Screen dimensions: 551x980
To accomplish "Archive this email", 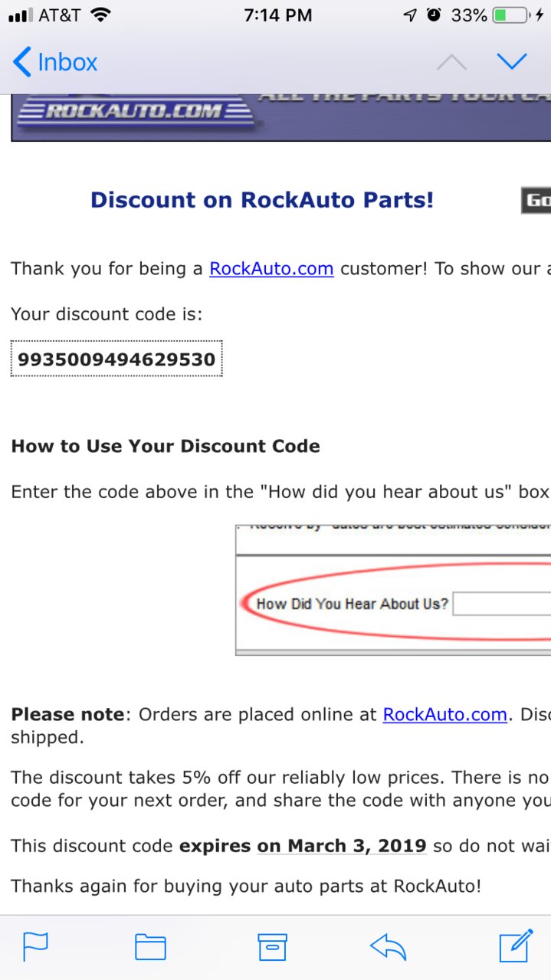I will click(x=272, y=947).
